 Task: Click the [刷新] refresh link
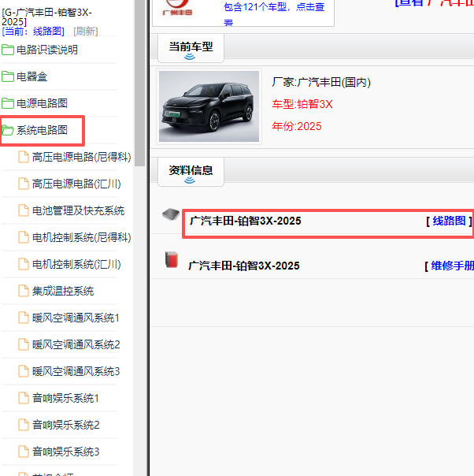(86, 31)
